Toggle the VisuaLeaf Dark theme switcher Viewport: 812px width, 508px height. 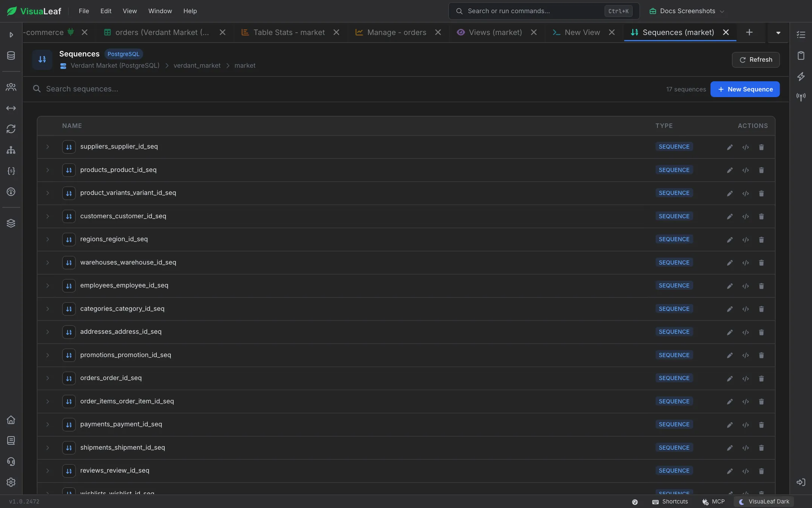pos(764,502)
